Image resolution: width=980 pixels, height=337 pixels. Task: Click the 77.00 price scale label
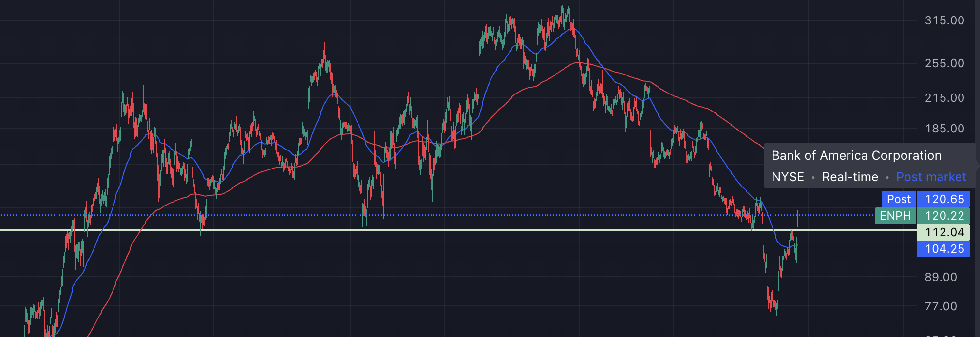[x=941, y=306]
